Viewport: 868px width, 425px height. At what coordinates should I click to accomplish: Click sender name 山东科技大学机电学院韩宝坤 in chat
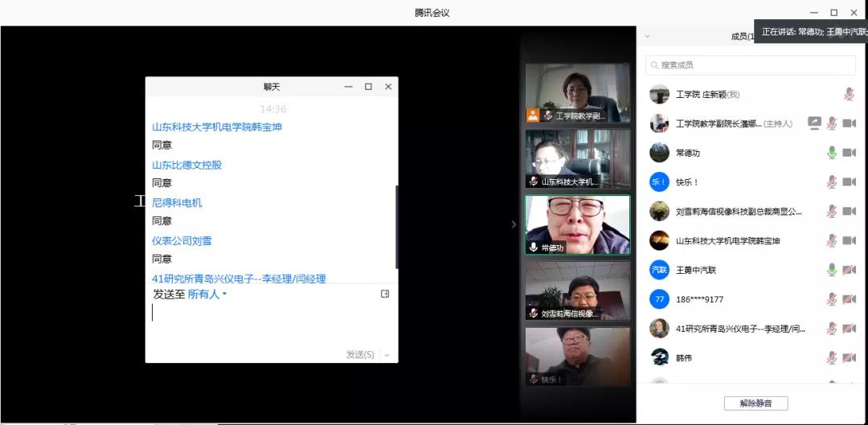point(217,127)
